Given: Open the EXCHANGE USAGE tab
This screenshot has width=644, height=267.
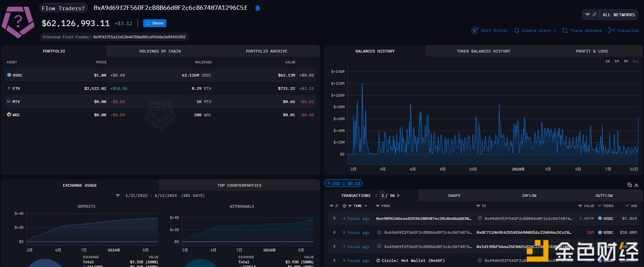Looking at the screenshot, I should pos(80,185).
